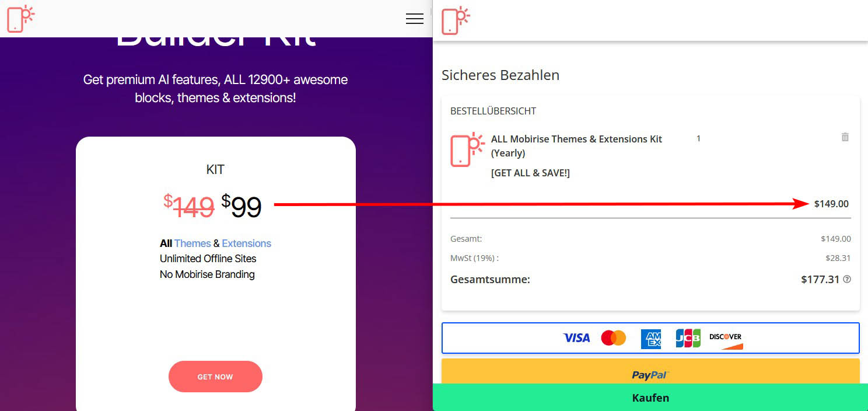Click the Mobirise logo in checkout header
This screenshot has width=868, height=411.
point(455,21)
